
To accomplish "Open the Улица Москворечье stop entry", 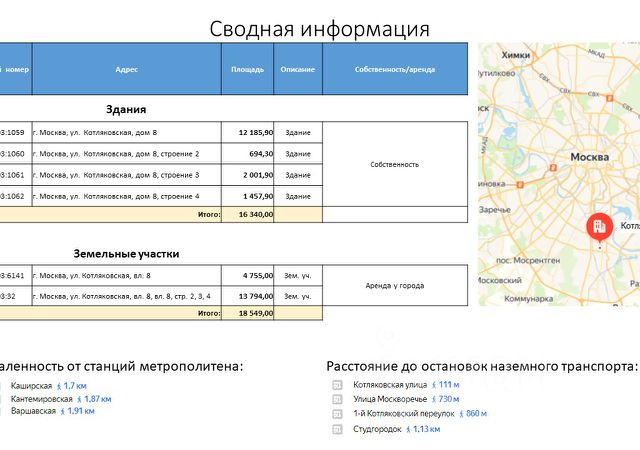I will [x=390, y=399].
